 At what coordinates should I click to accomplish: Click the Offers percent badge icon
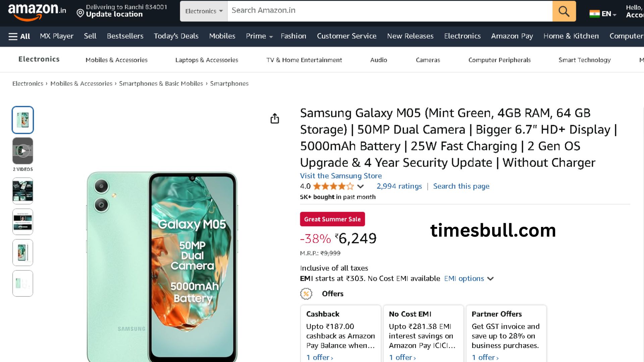[306, 294]
